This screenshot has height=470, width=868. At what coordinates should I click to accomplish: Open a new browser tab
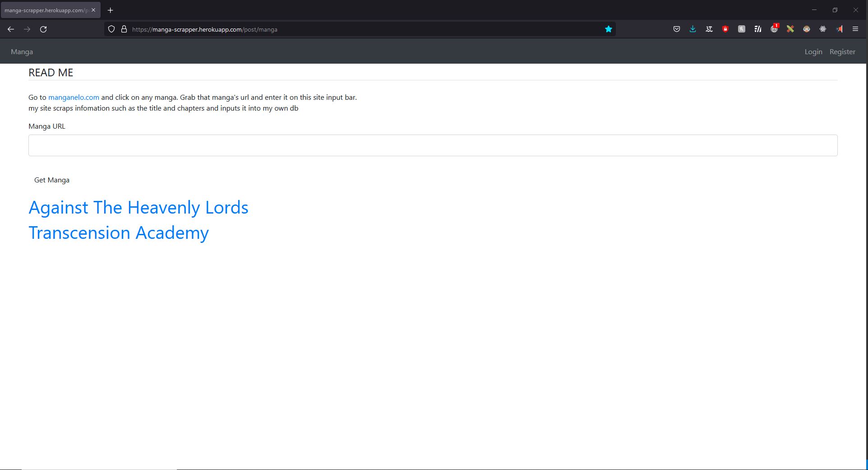tap(110, 10)
